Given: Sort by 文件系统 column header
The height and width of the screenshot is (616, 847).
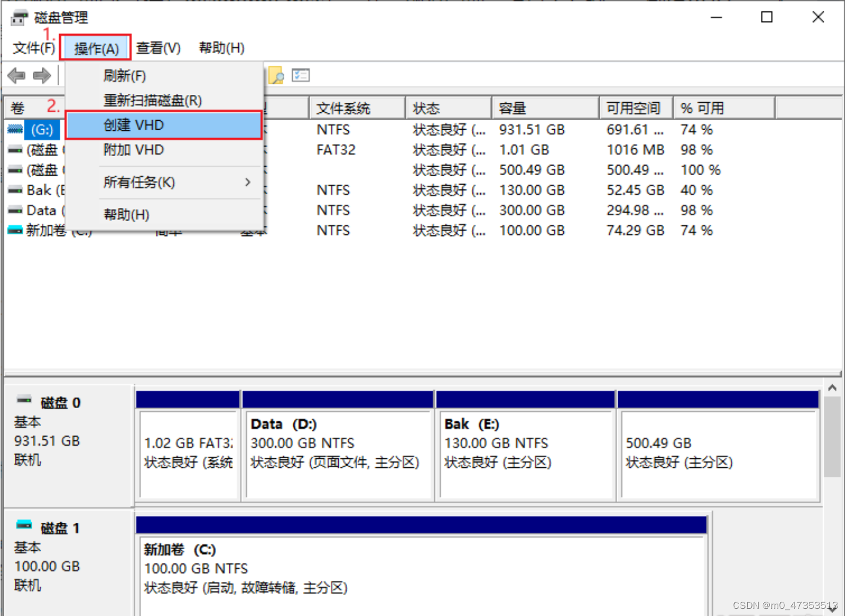Looking at the screenshot, I should [357, 108].
